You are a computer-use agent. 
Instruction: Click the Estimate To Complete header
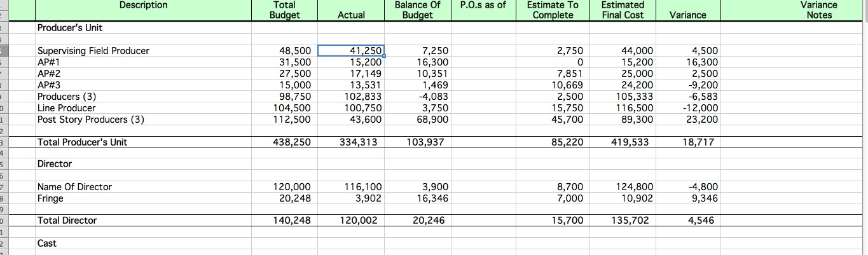553,10
